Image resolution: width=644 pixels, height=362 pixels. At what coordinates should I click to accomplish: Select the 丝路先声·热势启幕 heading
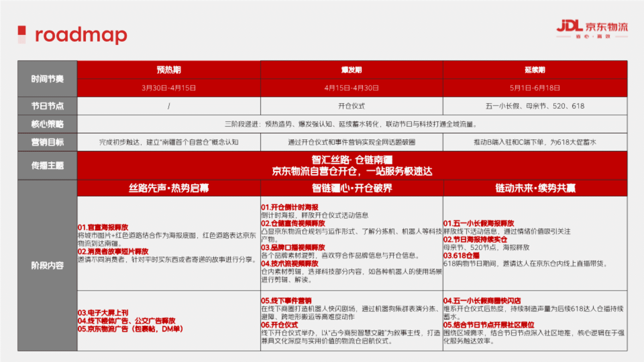(x=169, y=188)
